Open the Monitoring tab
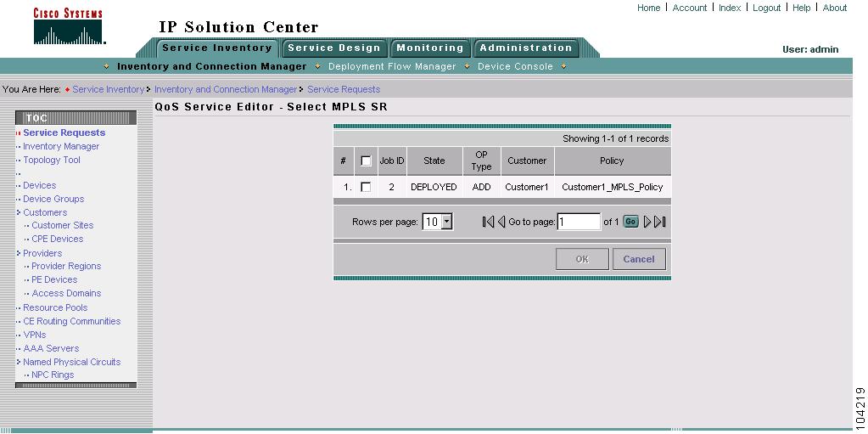 [430, 48]
